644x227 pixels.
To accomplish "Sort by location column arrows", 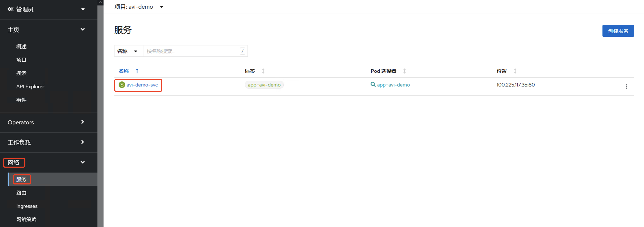I will 515,71.
